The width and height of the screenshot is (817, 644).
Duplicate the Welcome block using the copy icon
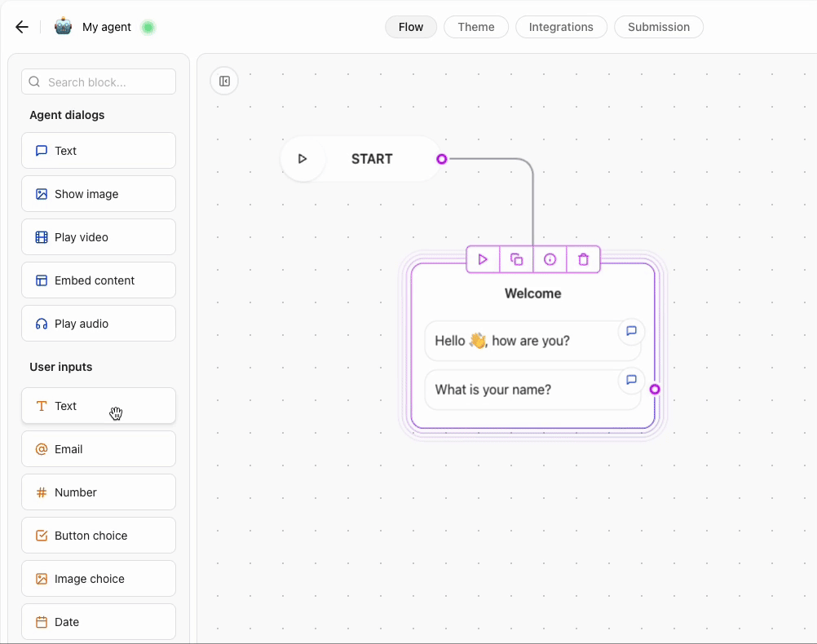(515, 259)
